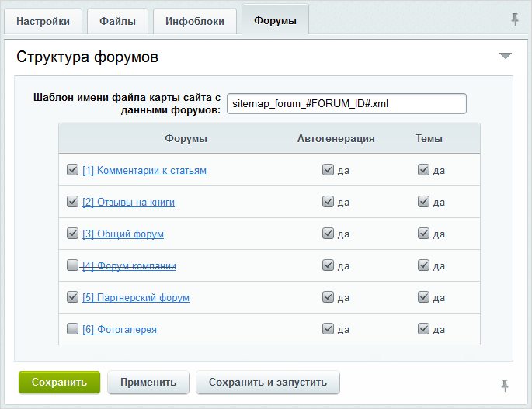Toggle Автогенерация for Отзывы на книги

click(328, 202)
